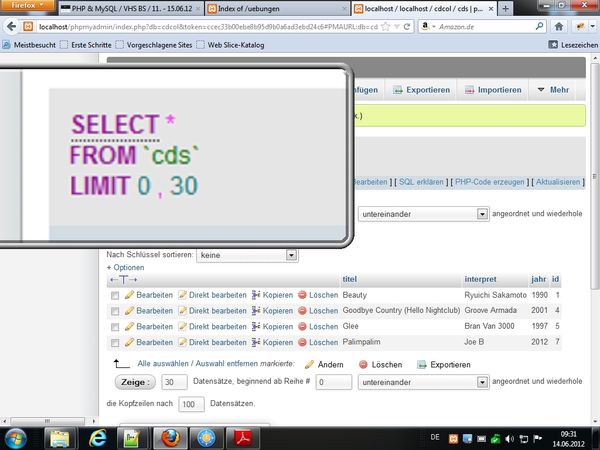Screen dimensions: 600x450
Task: Click the Aktualisieren link
Action: click(558, 182)
